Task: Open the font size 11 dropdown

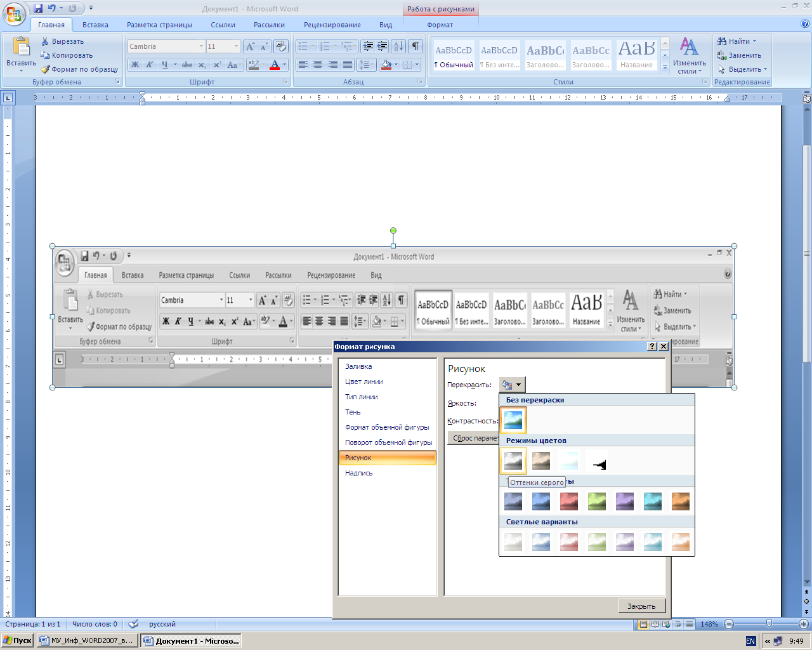Action: (x=237, y=46)
